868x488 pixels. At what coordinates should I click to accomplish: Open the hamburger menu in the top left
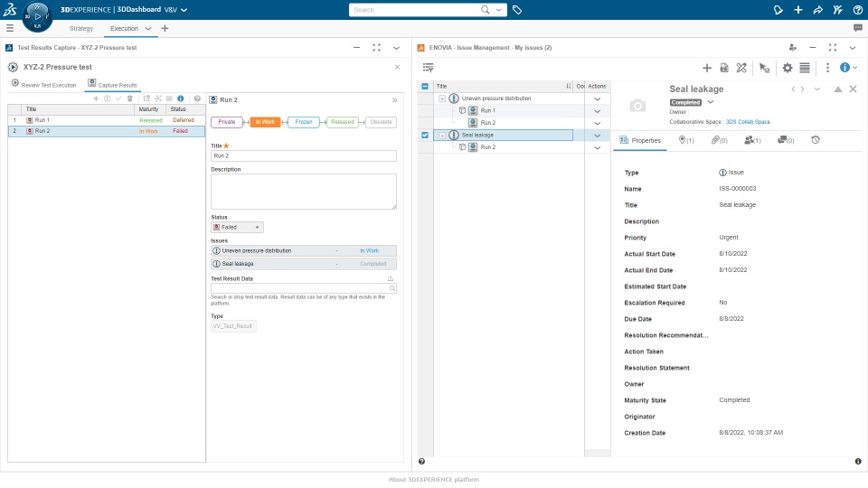click(x=9, y=28)
